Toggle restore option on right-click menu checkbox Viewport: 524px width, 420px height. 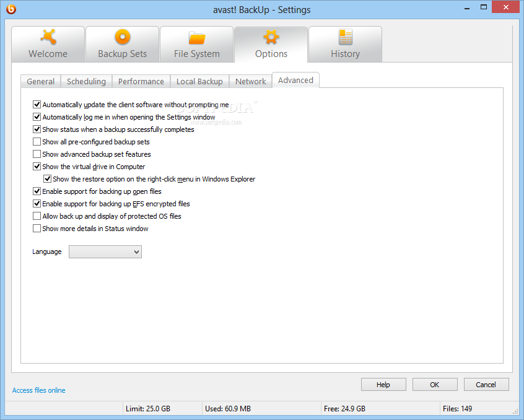pyautogui.click(x=48, y=179)
